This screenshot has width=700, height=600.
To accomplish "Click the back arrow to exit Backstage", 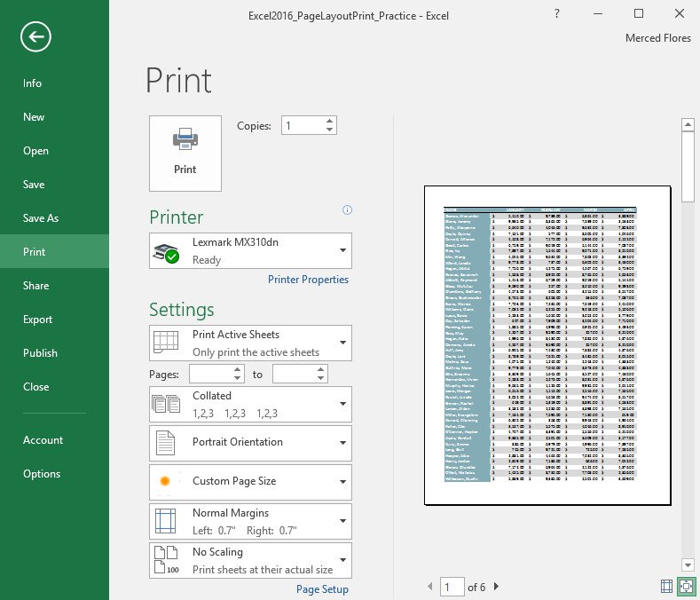I will pyautogui.click(x=36, y=36).
